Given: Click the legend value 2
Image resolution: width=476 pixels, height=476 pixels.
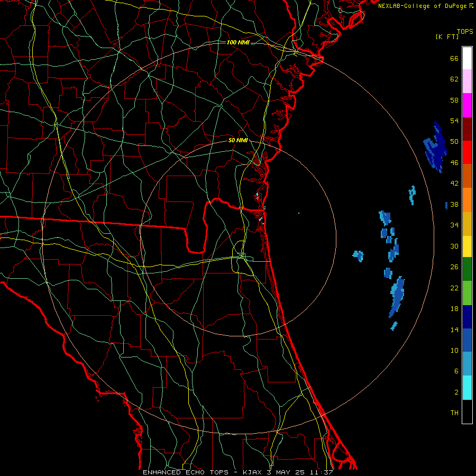Looking at the screenshot, I should tap(456, 392).
